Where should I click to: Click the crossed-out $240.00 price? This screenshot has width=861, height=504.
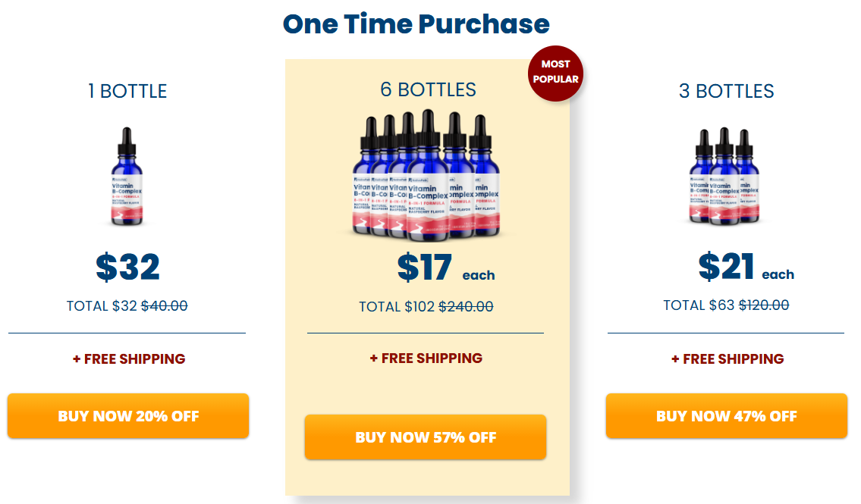pyautogui.click(x=466, y=307)
